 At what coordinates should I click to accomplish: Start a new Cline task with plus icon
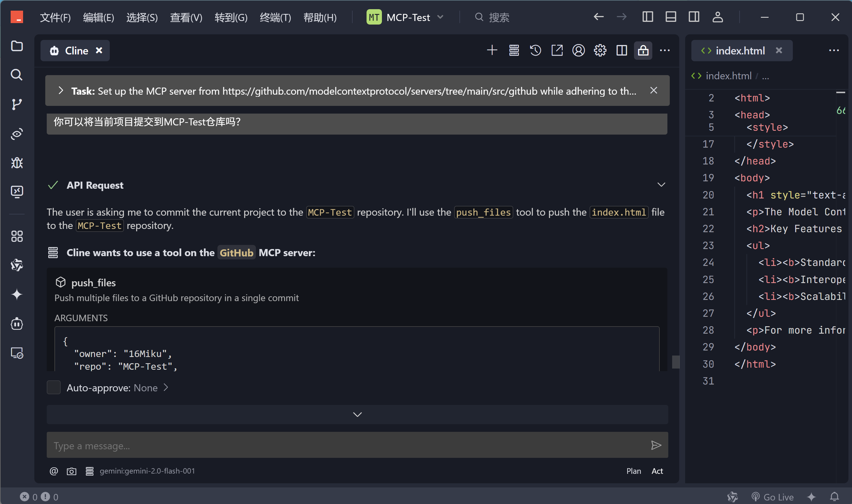(x=492, y=51)
